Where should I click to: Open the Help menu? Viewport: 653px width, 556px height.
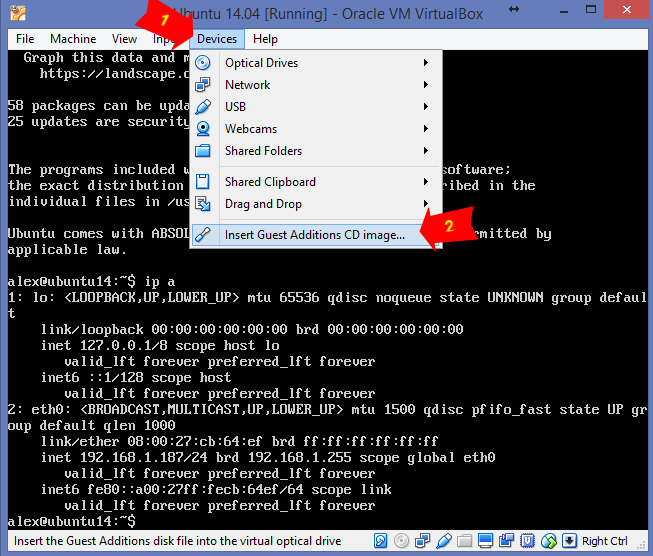pos(265,39)
